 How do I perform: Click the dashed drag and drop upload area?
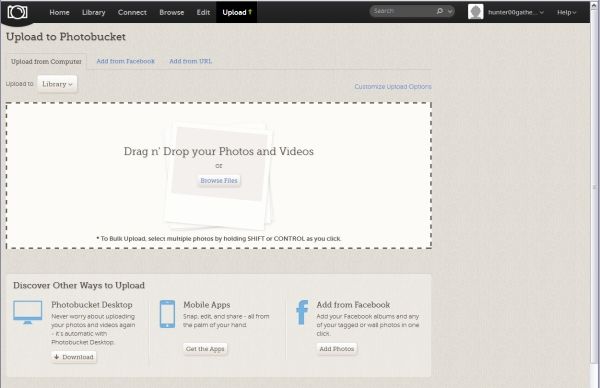coord(219,176)
